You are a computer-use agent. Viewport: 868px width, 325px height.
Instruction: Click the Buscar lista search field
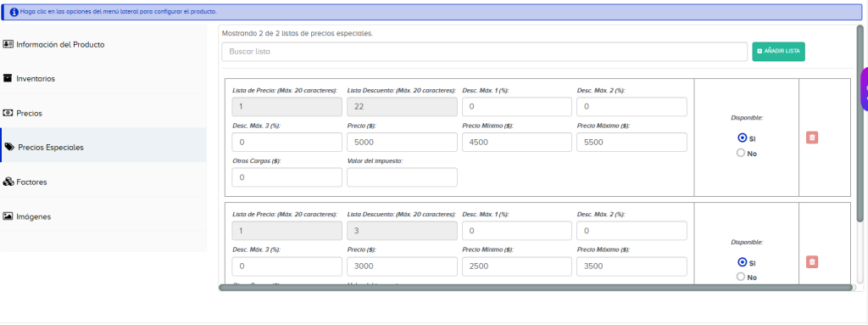coord(484,52)
